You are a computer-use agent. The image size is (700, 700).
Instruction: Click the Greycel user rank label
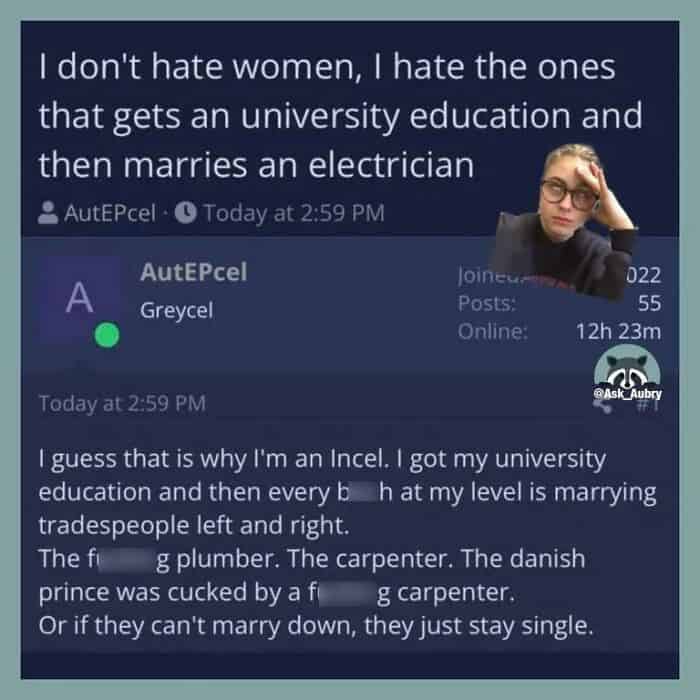pos(176,311)
